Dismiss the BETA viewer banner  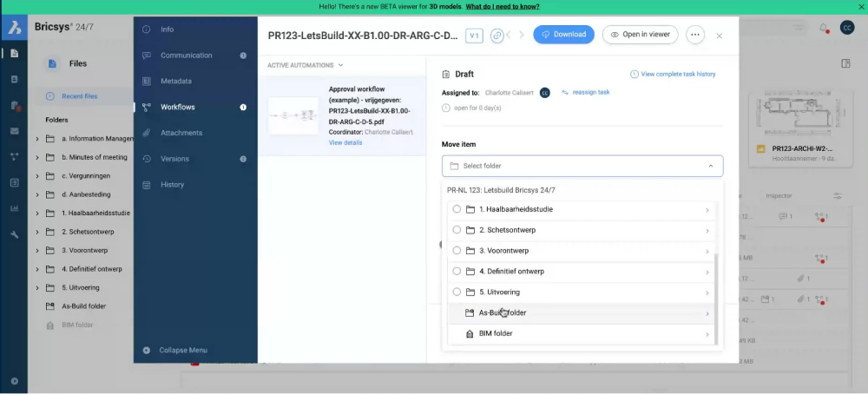click(861, 7)
